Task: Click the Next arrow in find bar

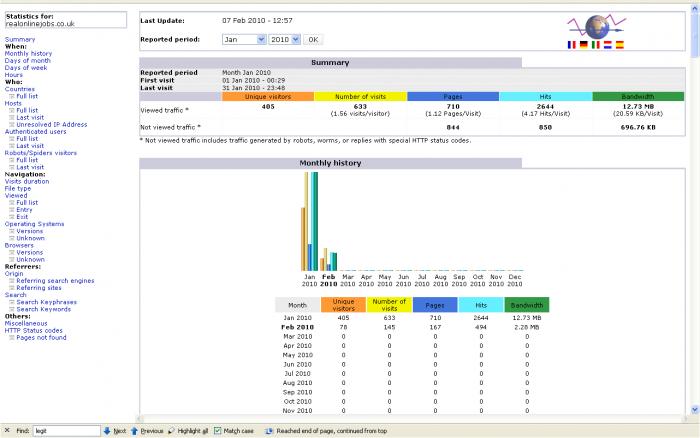Action: [x=114, y=430]
